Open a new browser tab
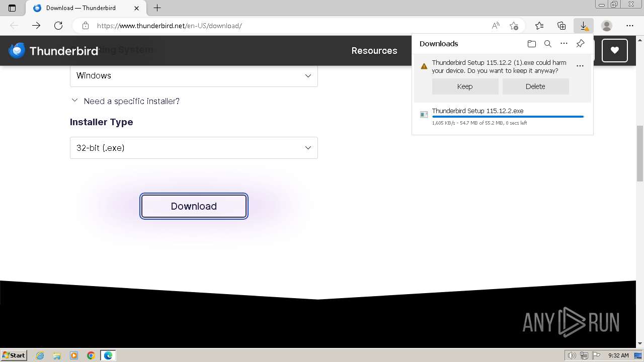Screen dimensions: 644x362 point(157,8)
